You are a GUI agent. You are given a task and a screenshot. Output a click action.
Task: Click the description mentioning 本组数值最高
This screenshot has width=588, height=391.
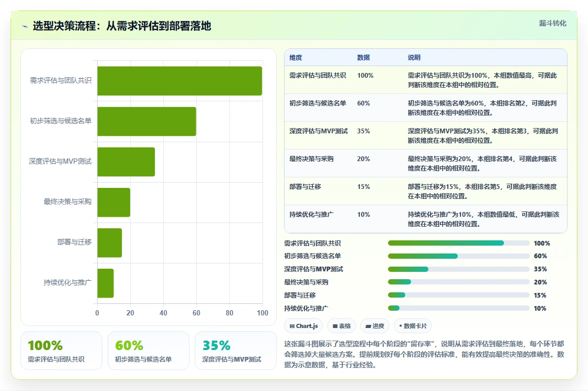point(482,80)
